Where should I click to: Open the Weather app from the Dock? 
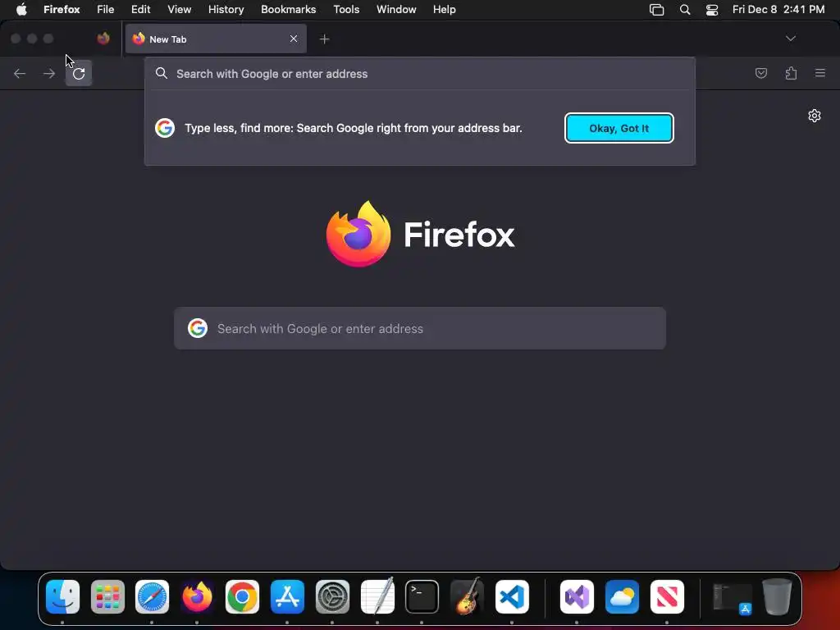coord(622,596)
